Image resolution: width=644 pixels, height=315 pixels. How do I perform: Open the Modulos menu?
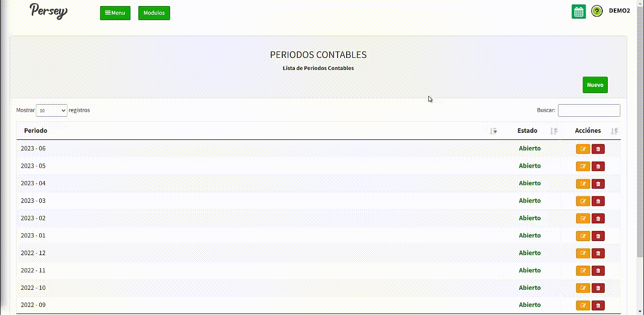pyautogui.click(x=154, y=13)
